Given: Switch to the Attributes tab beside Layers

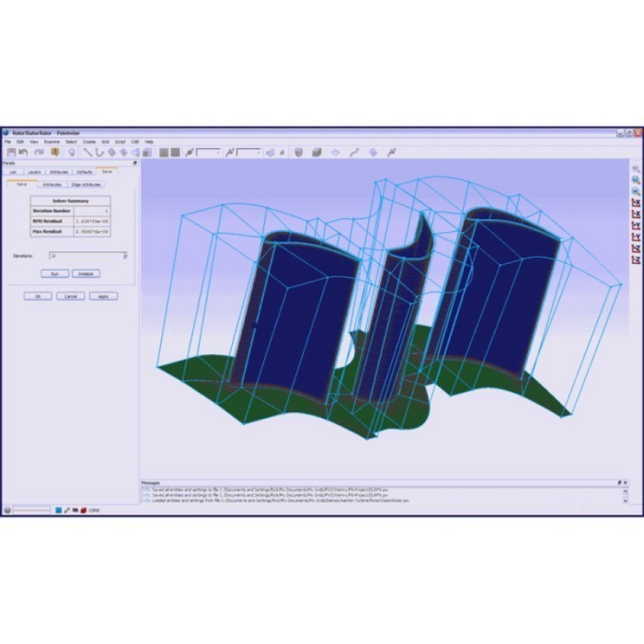Looking at the screenshot, I should tap(59, 172).
